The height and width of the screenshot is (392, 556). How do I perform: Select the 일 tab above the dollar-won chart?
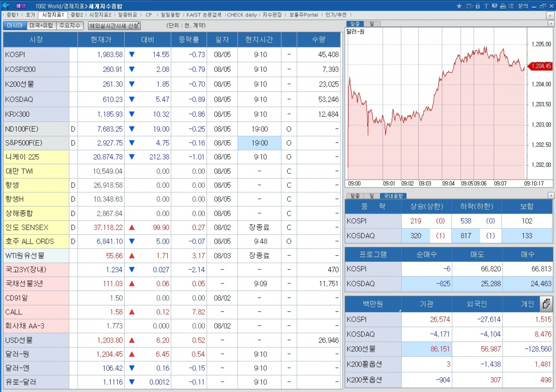372,24
